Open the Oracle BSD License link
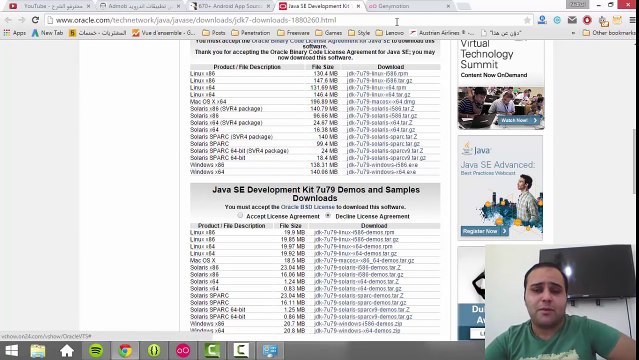Viewport: 639px width, 360px height. [x=308, y=207]
